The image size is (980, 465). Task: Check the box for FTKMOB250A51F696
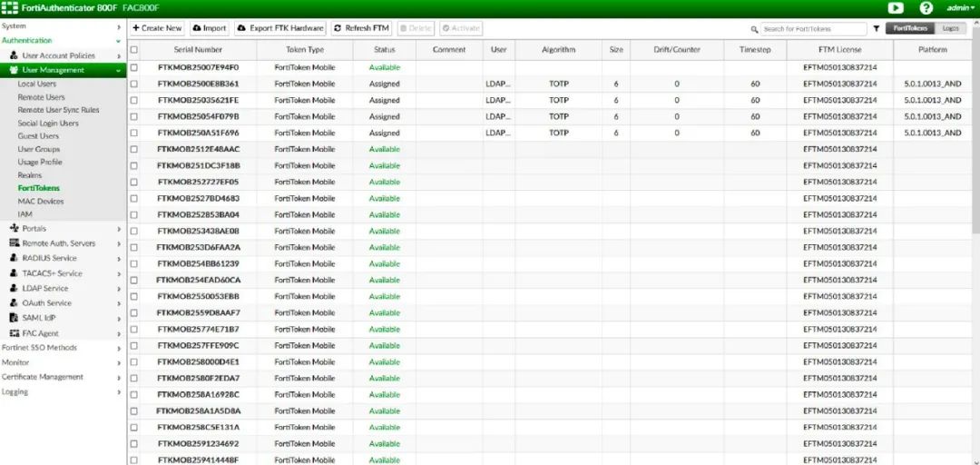coord(133,133)
